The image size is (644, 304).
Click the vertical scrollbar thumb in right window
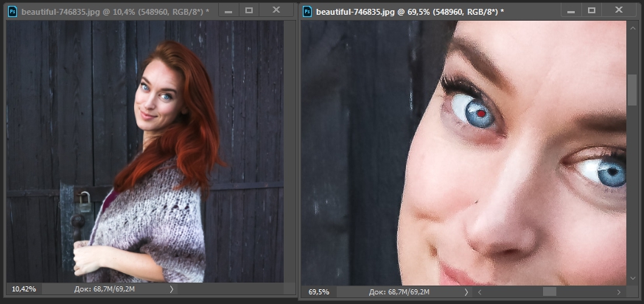pyautogui.click(x=632, y=90)
